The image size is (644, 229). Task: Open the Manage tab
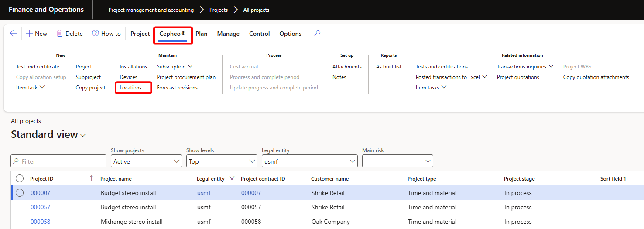pos(228,34)
